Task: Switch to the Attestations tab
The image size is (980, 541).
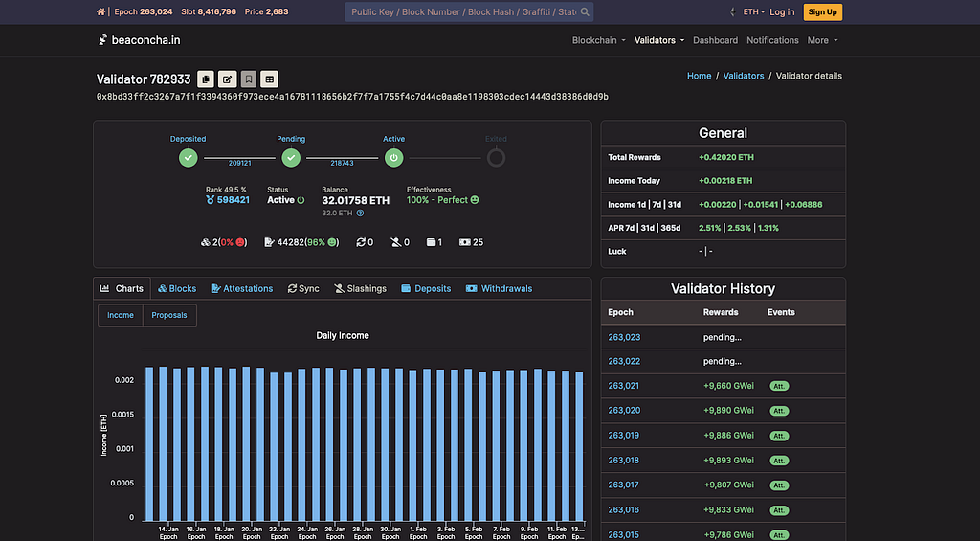Action: coord(242,288)
